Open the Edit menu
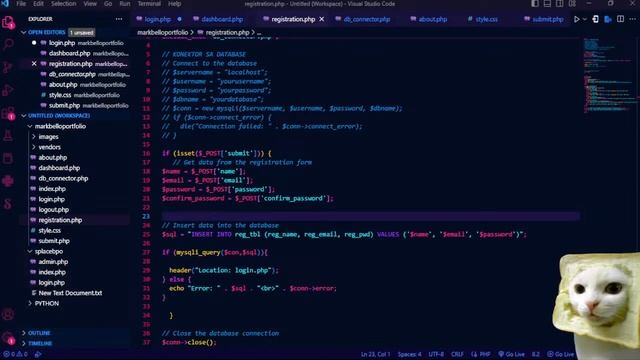This screenshot has height=360, width=640. pyautogui.click(x=38, y=4)
